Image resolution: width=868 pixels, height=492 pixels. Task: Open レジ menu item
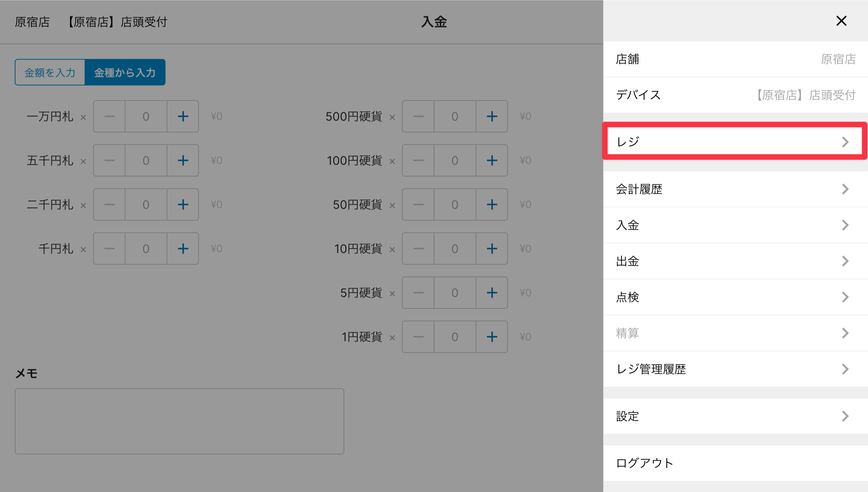click(734, 141)
